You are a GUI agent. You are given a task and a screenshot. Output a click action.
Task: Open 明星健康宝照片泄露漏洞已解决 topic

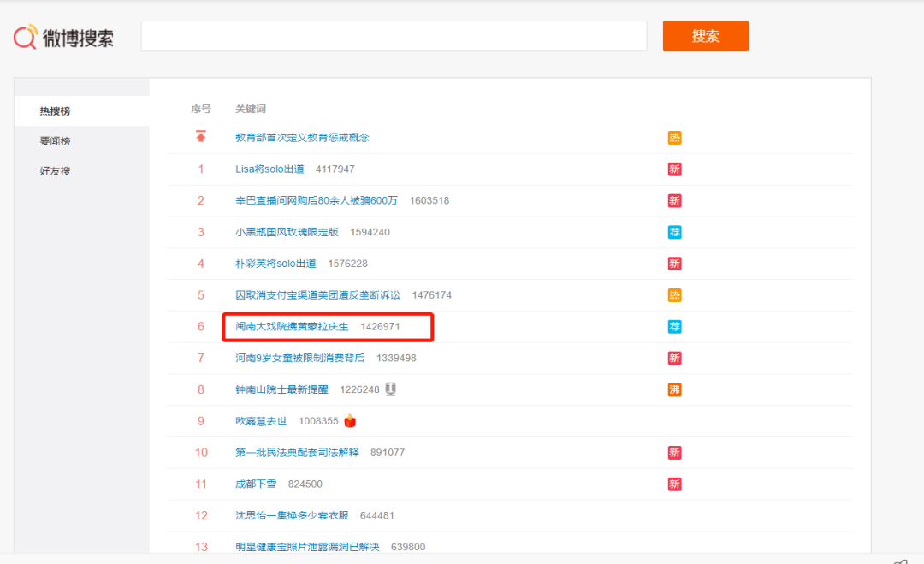pyautogui.click(x=307, y=547)
